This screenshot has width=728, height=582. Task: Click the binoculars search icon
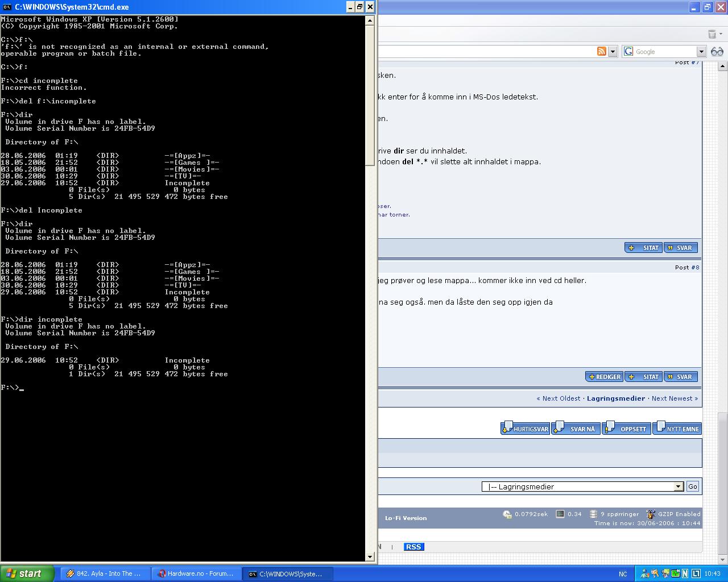(x=717, y=51)
